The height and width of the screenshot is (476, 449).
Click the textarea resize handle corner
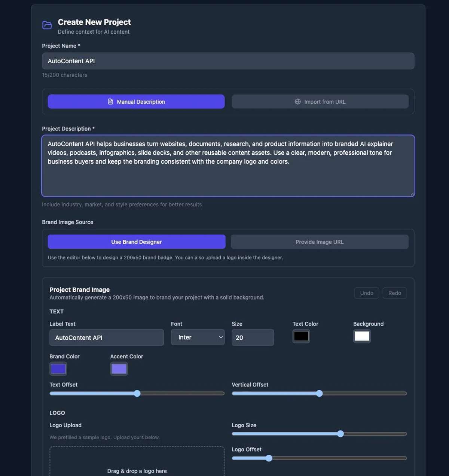412,194
